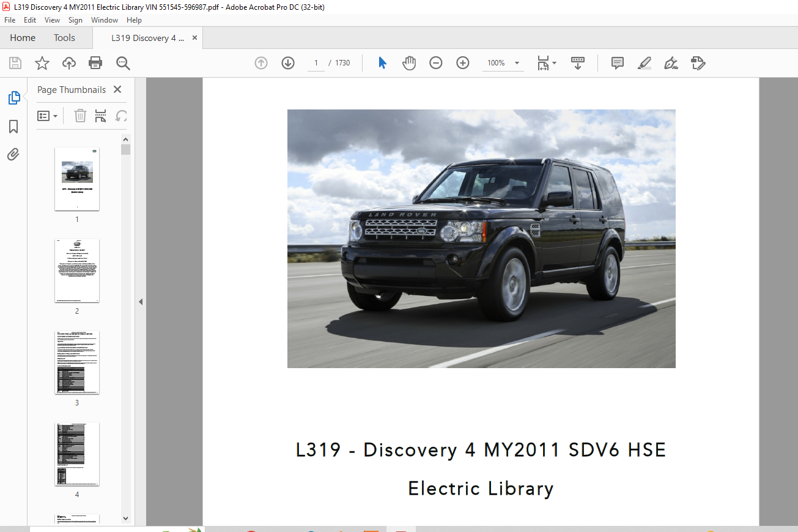Viewport: 798px width, 532px height.
Task: Print the document via printer icon
Action: click(95, 63)
